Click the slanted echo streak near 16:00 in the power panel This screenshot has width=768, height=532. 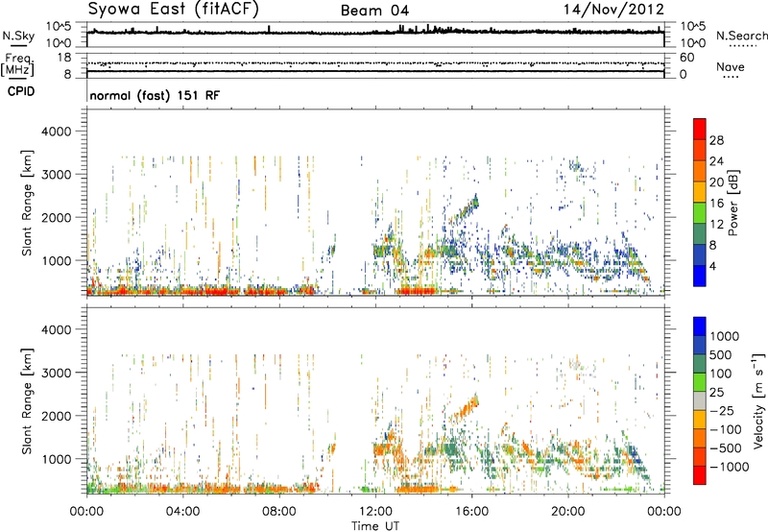(x=464, y=209)
